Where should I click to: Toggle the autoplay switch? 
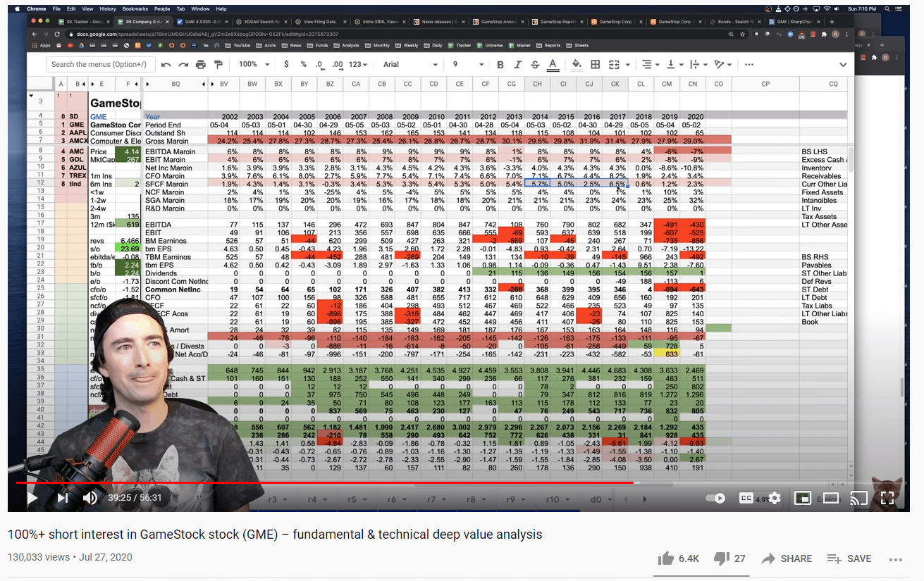click(715, 498)
